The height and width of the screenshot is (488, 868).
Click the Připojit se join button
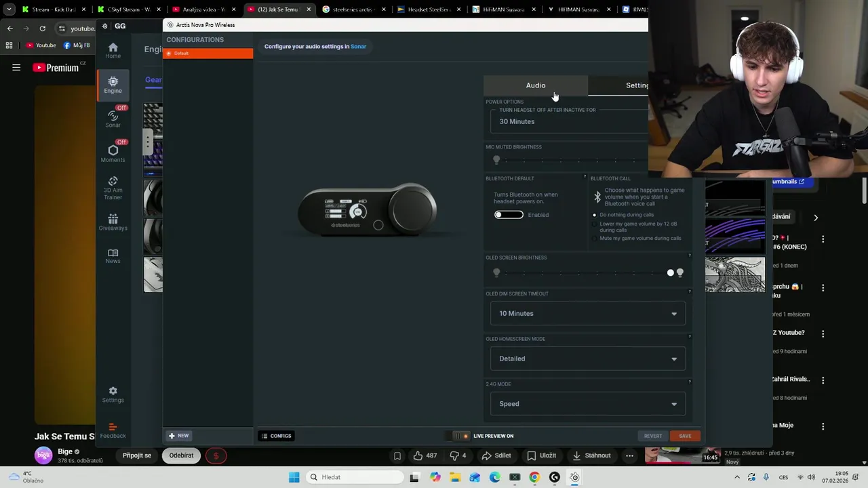point(137,455)
